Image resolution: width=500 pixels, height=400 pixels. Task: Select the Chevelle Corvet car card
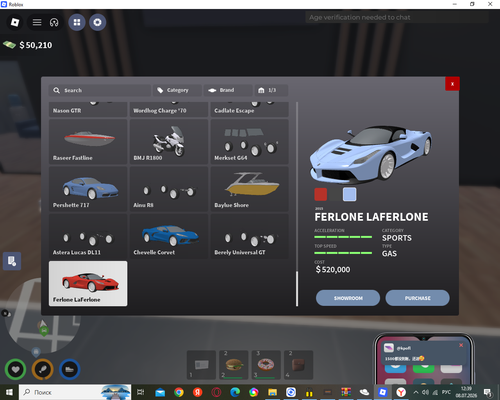[169, 236]
